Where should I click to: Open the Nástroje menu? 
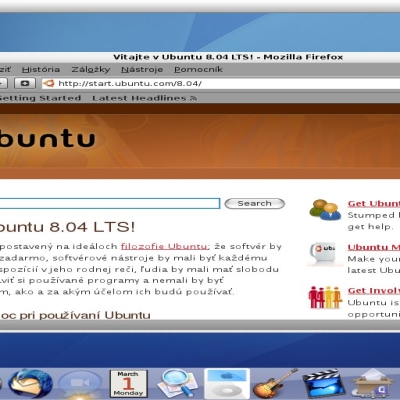142,69
